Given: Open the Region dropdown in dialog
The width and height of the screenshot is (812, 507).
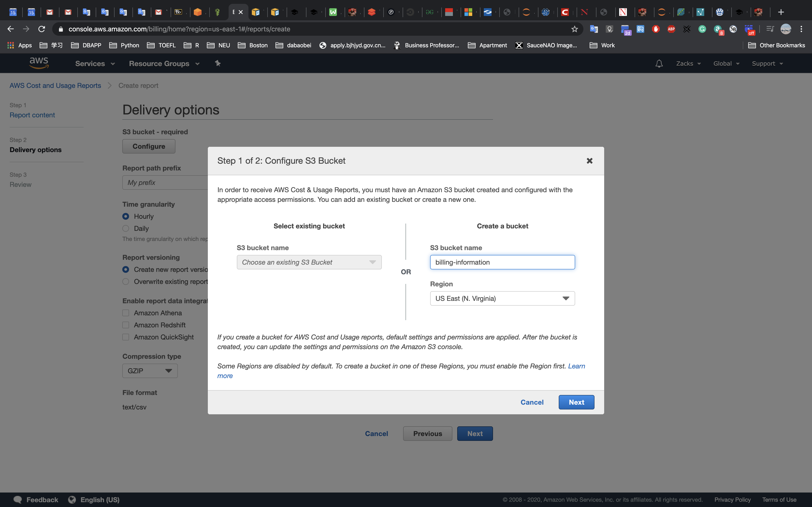Looking at the screenshot, I should click(x=502, y=298).
